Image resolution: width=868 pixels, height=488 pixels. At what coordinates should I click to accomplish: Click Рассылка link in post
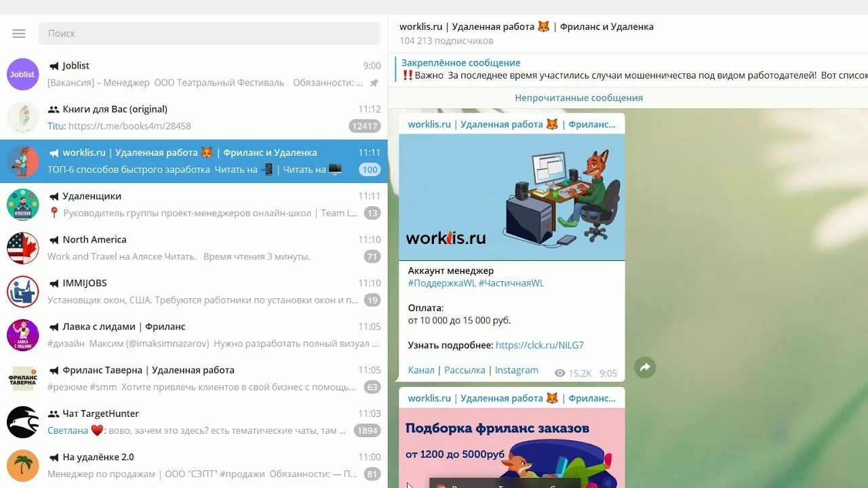coord(465,370)
